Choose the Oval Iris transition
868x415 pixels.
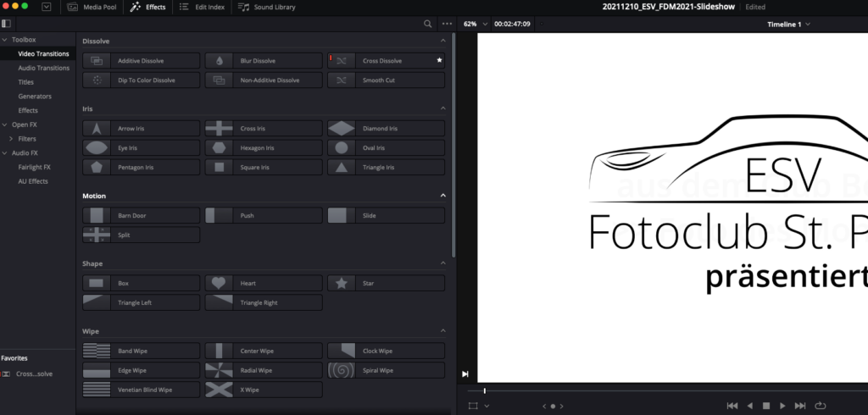click(386, 147)
